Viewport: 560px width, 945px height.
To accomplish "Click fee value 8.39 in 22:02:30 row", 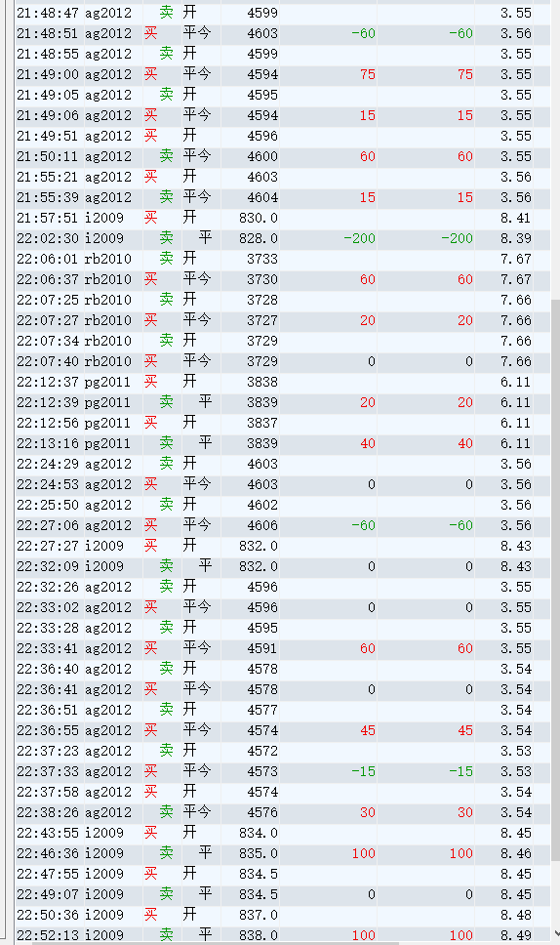I will click(x=516, y=238).
